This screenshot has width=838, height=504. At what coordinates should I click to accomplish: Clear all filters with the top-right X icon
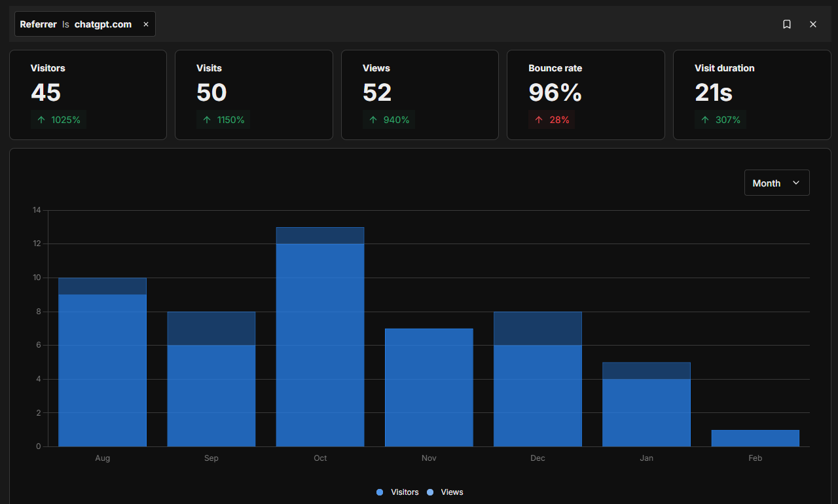point(813,24)
